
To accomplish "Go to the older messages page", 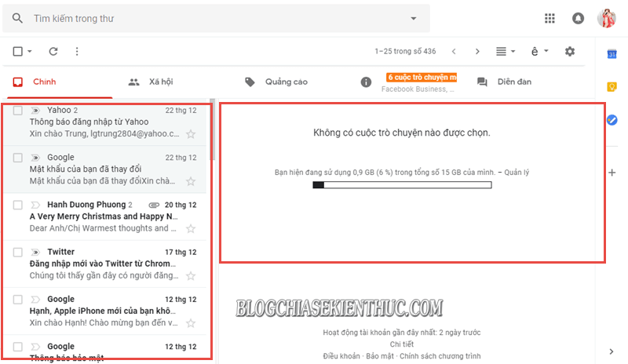I will (477, 51).
